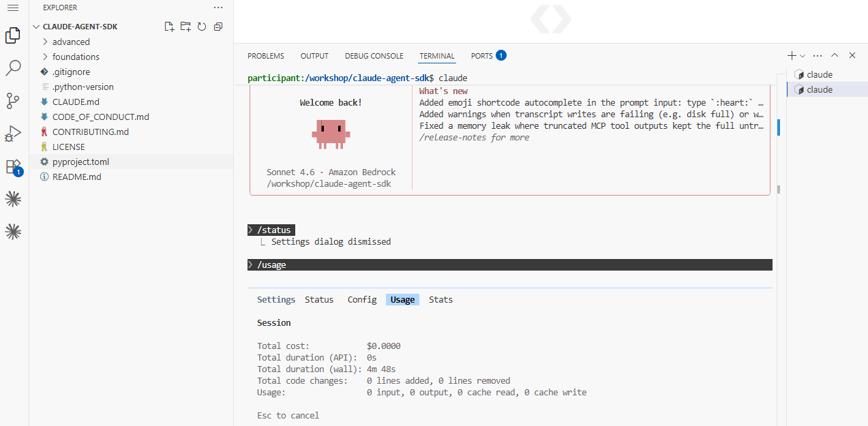Open the CODE_OF_CONDUCT.md file
This screenshot has height=426, width=868.
pyautogui.click(x=131, y=117)
